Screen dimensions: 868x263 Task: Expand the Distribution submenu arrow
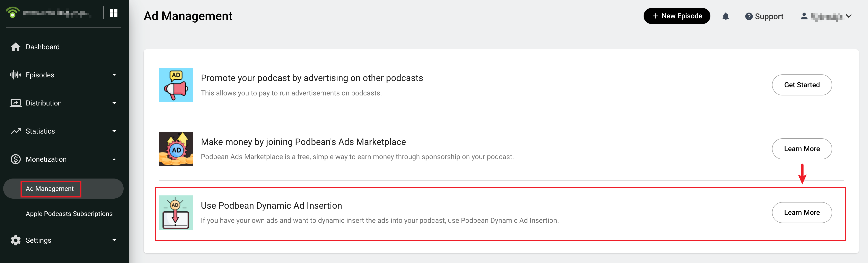pos(114,103)
